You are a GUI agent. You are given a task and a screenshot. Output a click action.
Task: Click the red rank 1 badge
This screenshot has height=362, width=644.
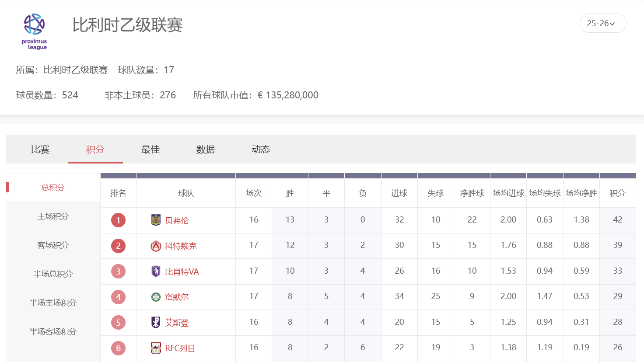pyautogui.click(x=118, y=220)
